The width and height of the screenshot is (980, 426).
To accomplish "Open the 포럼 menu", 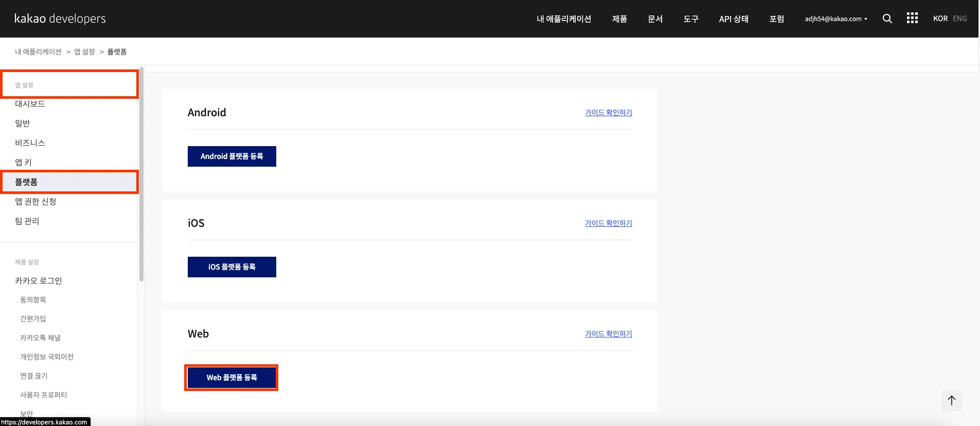I will coord(776,19).
